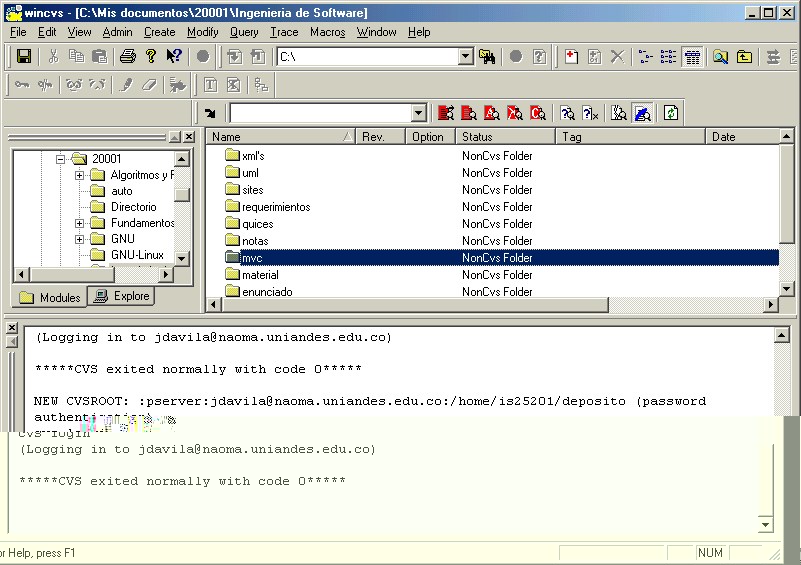Open the Admin menu
Screen dimensions: 801x565
point(117,32)
